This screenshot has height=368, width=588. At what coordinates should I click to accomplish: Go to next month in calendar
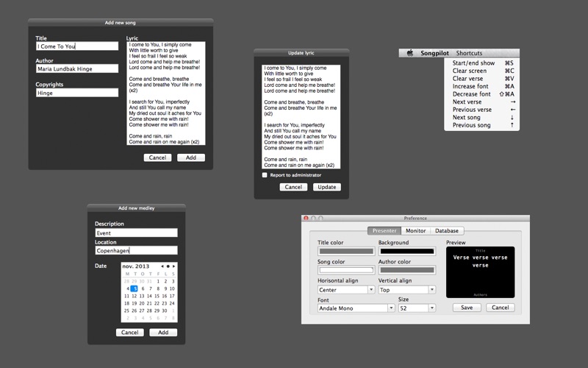tap(173, 266)
